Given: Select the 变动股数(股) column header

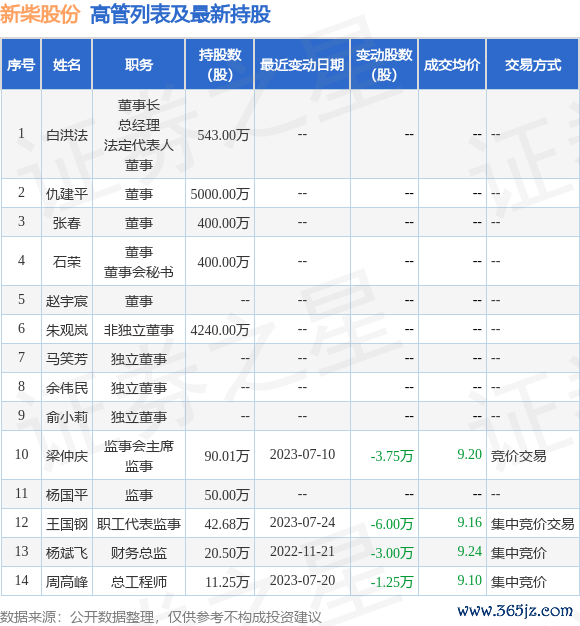Looking at the screenshot, I should (384, 64).
